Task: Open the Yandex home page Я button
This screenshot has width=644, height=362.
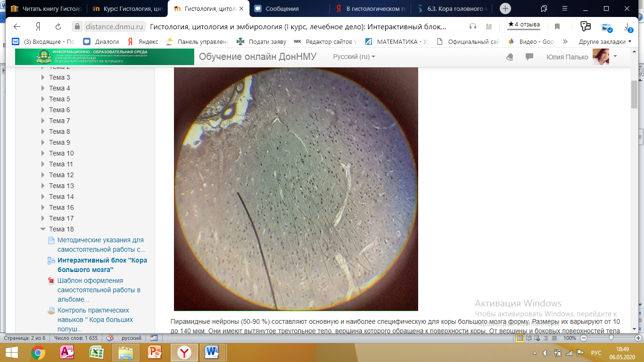Action: (38, 26)
